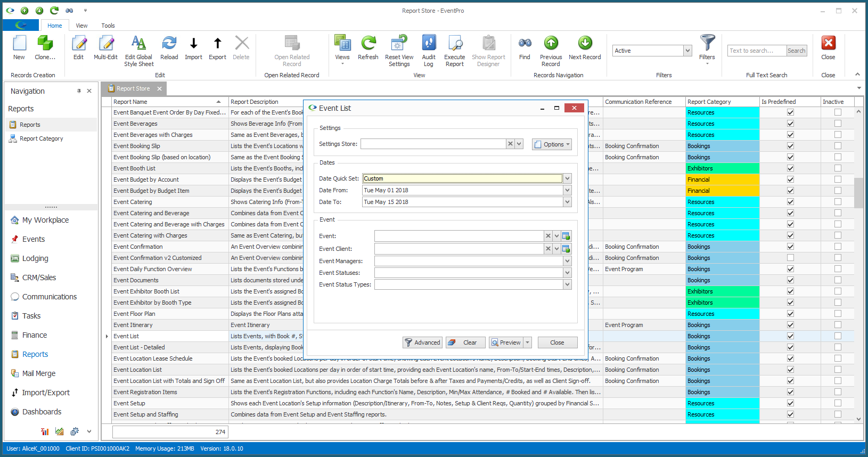Open CRM/Sales in navigation
The image size is (868, 457).
38,278
